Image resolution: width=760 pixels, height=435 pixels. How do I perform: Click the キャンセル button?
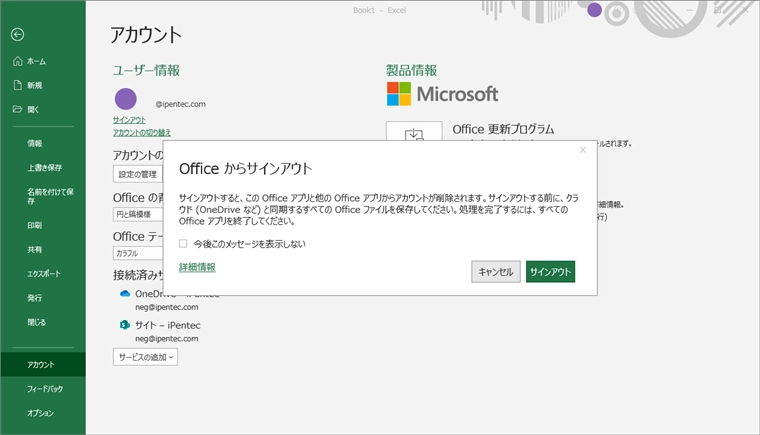[x=495, y=272]
